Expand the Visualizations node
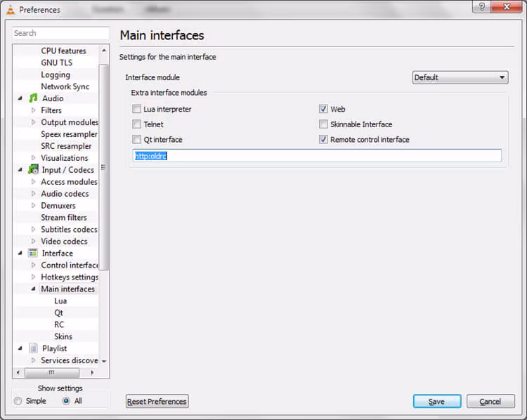The width and height of the screenshot is (527, 420). (x=33, y=157)
